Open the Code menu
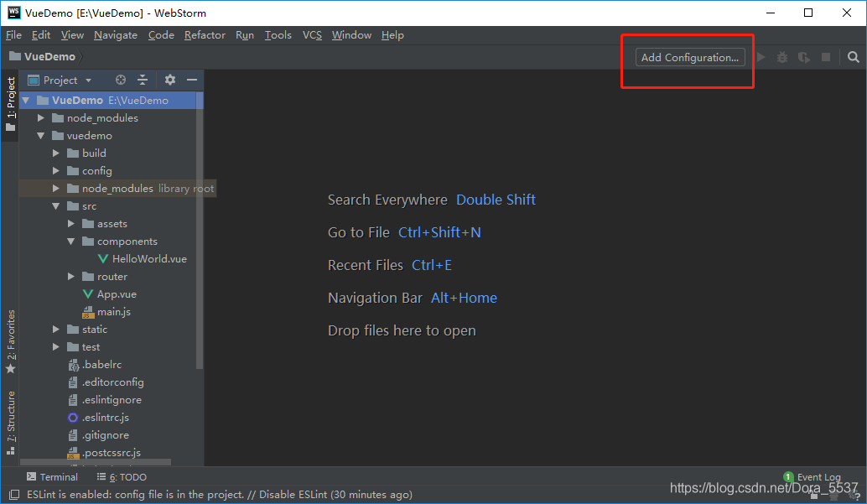 click(x=161, y=35)
